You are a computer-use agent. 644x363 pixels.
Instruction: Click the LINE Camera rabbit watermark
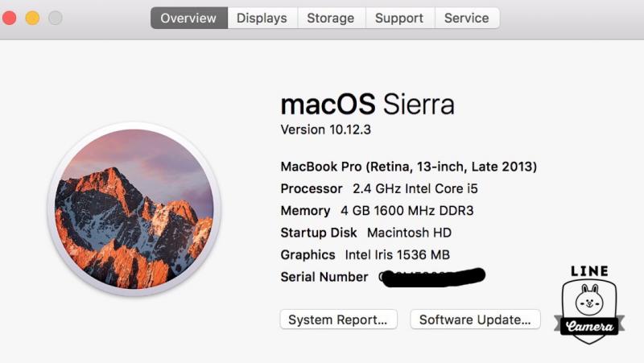pyautogui.click(x=589, y=305)
